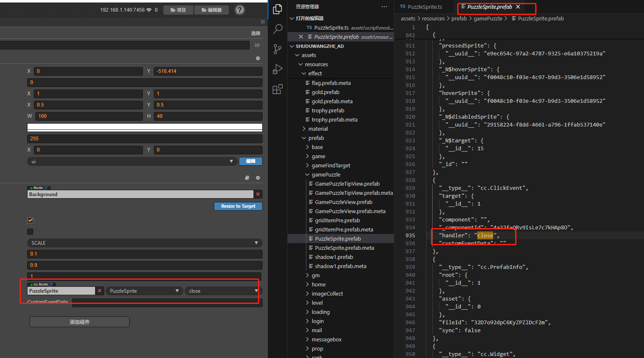Click the white node color swatch
Image resolution: width=644 pixels, height=358 pixels.
click(x=145, y=127)
